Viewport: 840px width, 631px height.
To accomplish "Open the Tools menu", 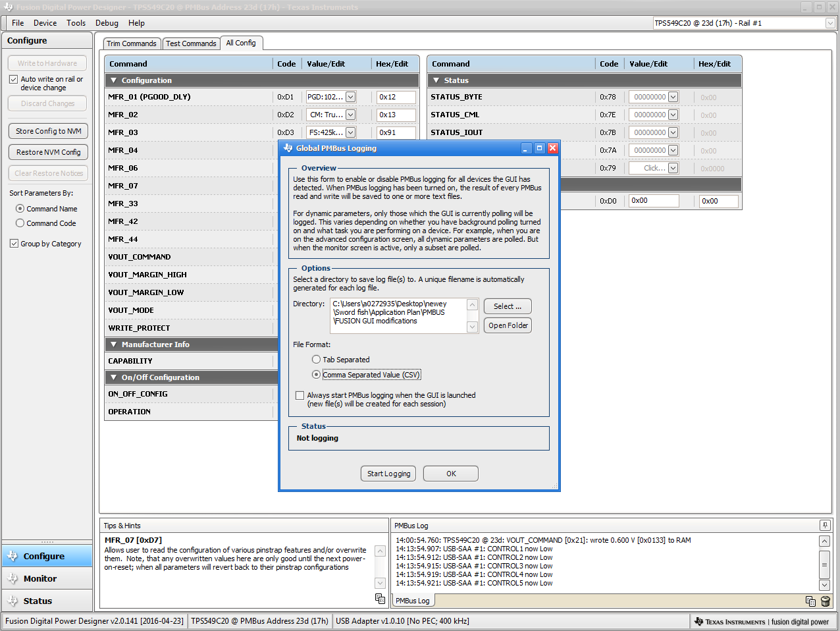I will 76,23.
